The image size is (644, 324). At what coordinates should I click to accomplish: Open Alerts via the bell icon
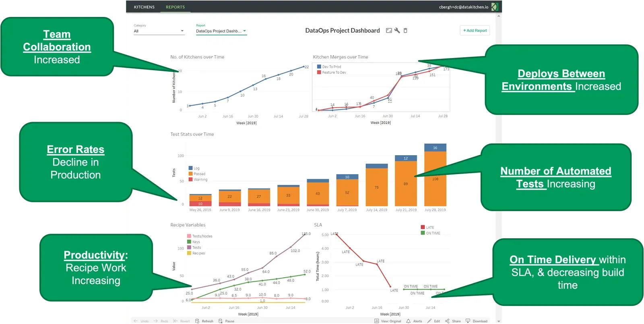pos(414,321)
